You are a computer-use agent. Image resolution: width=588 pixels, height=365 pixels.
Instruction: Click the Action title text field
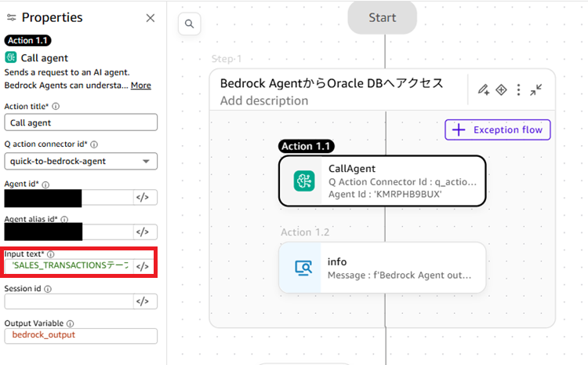(x=81, y=122)
